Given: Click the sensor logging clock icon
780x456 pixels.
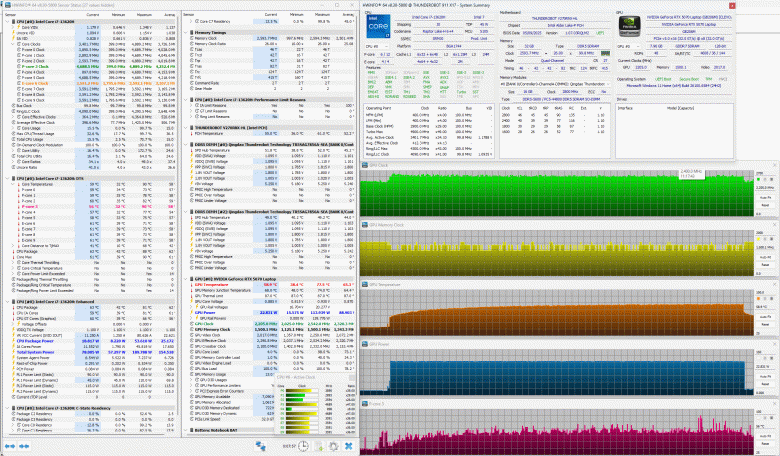Looking at the screenshot, I should pos(304,447).
